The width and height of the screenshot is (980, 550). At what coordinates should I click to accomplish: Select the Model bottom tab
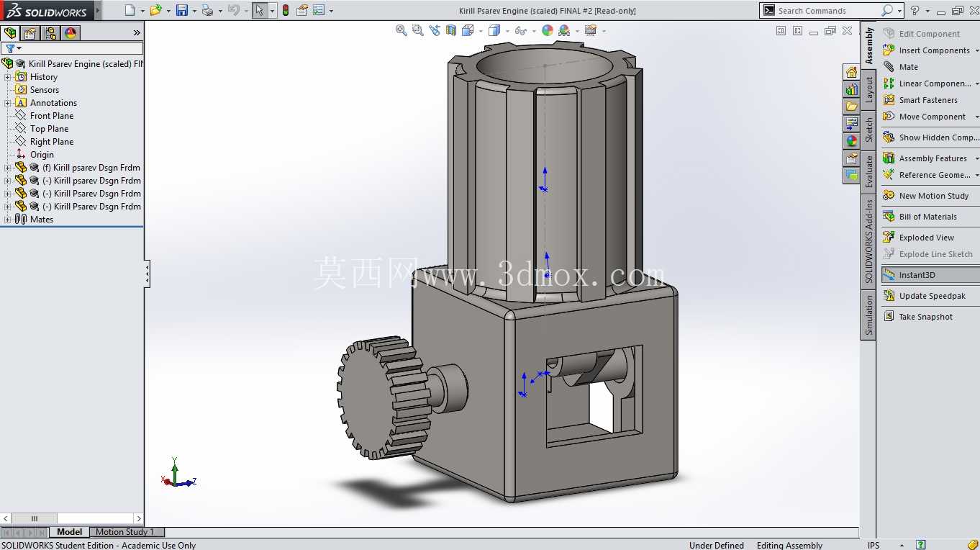pos(69,532)
